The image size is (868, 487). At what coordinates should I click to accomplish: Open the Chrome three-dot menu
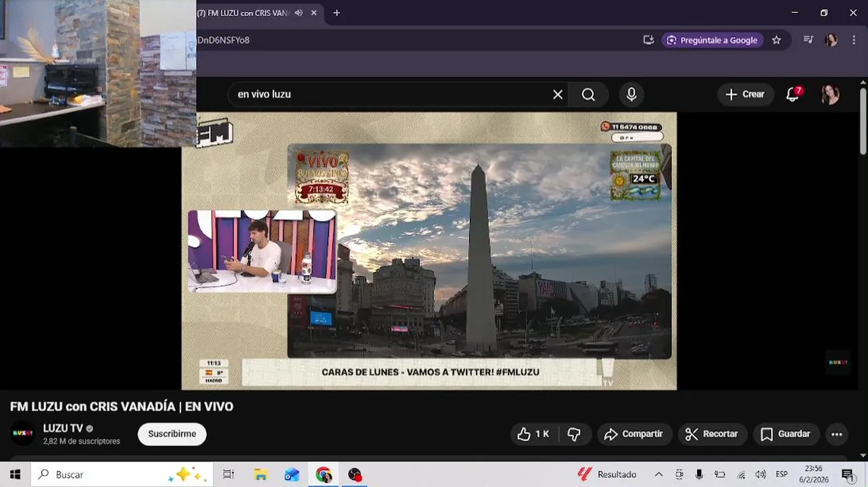pyautogui.click(x=854, y=40)
